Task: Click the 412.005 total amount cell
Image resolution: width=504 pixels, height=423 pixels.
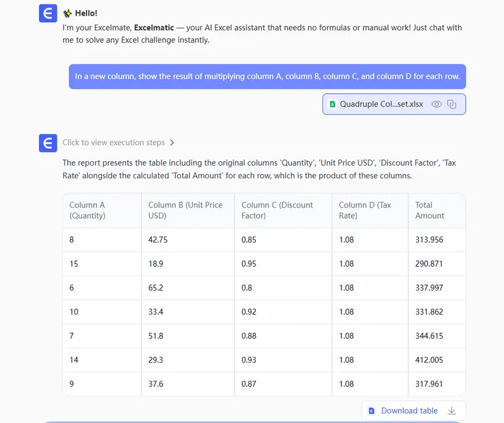Action: (x=429, y=359)
